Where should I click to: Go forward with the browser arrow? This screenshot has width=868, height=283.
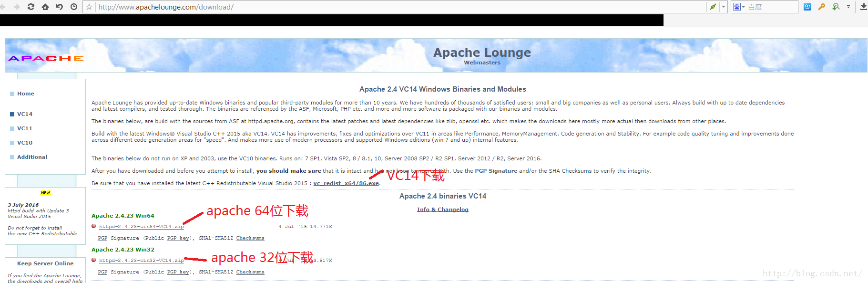[x=17, y=7]
